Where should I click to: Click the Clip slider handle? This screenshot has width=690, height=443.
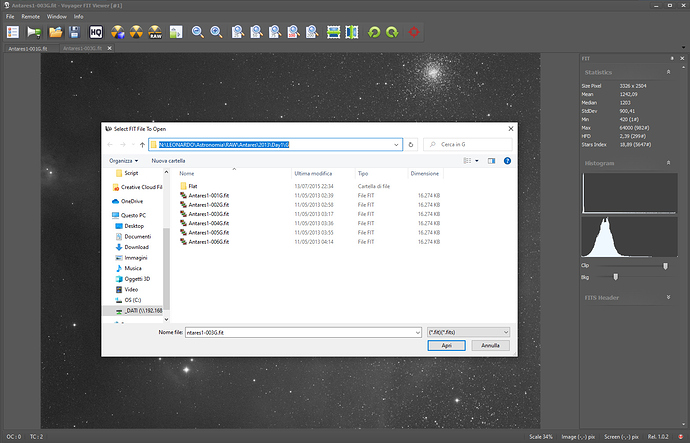[665, 266]
